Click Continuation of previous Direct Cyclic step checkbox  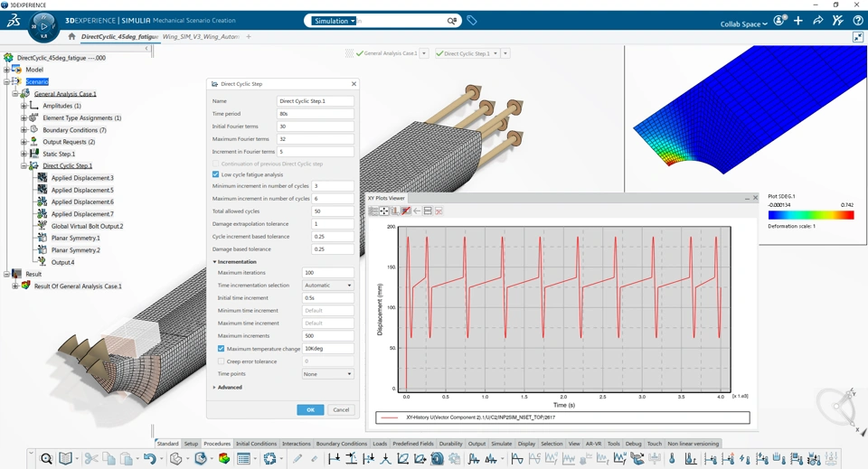216,164
